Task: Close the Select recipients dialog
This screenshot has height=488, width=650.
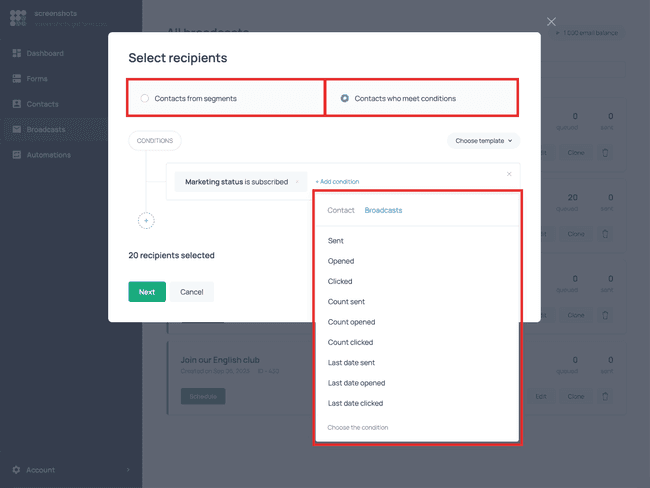Action: pos(551,22)
